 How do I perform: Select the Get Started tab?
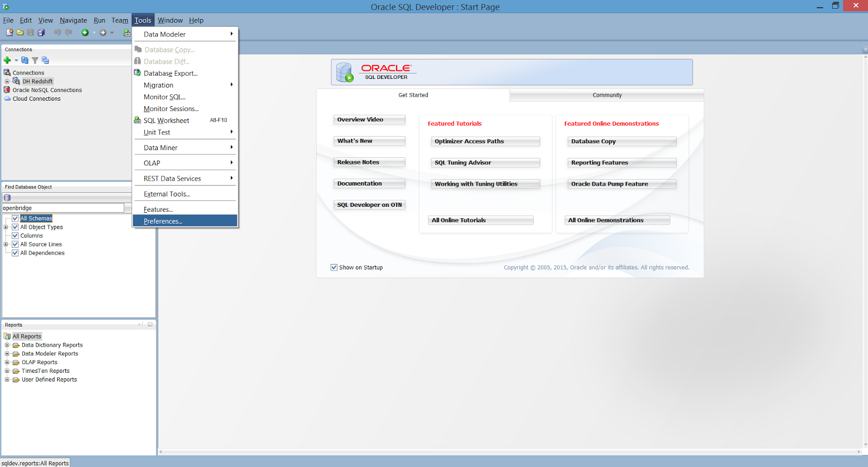tap(413, 95)
